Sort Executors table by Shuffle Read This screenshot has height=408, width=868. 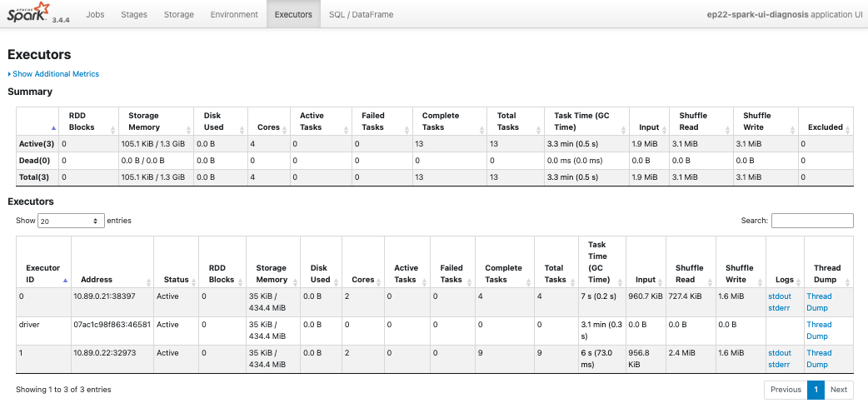tap(691, 261)
